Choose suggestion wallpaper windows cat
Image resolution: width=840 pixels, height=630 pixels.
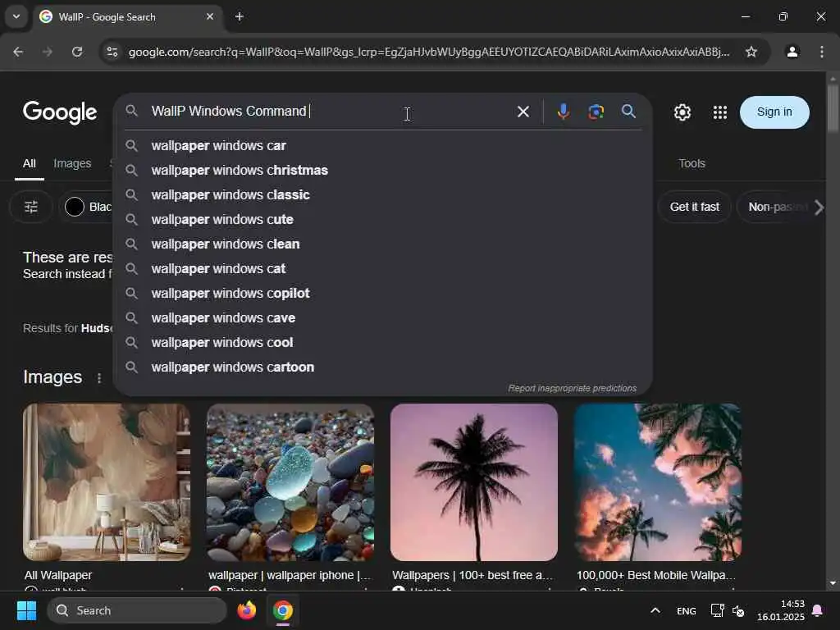tap(382, 269)
